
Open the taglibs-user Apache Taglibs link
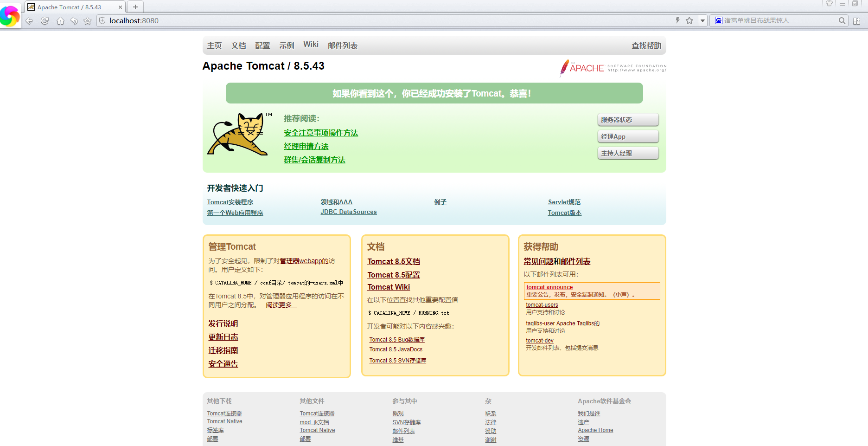coord(563,324)
